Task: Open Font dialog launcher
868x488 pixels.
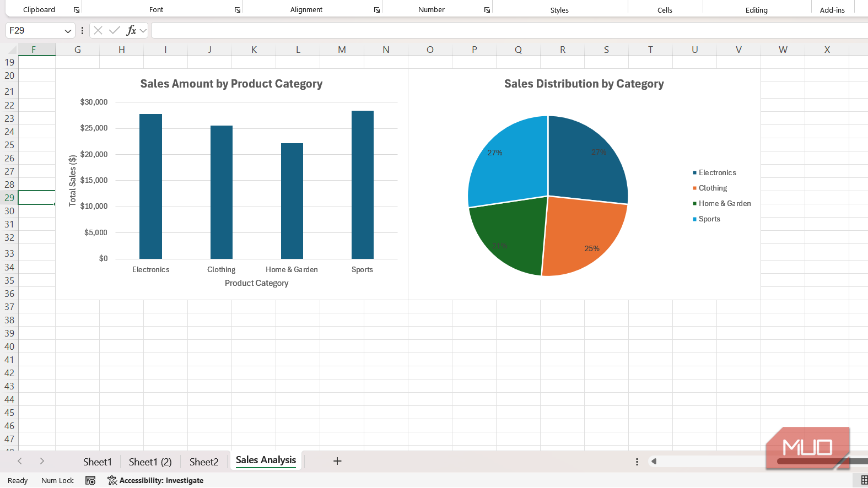Action: click(x=238, y=10)
